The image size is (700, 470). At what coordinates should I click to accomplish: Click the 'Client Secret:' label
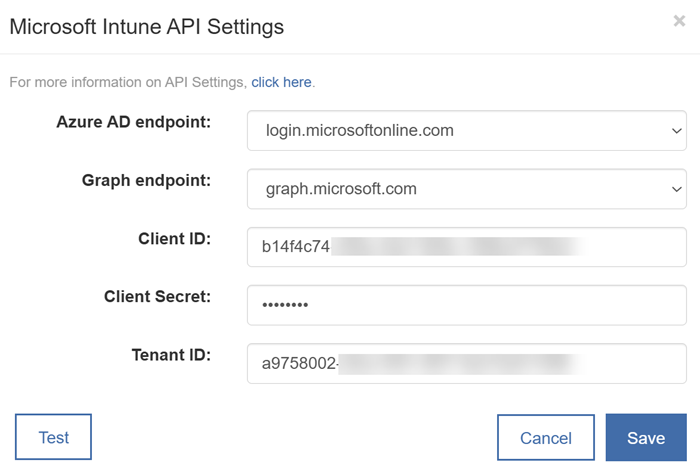(x=157, y=296)
